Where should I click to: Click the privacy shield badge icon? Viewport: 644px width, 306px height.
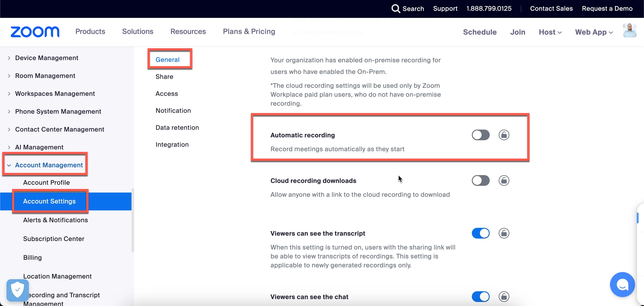click(x=17, y=290)
